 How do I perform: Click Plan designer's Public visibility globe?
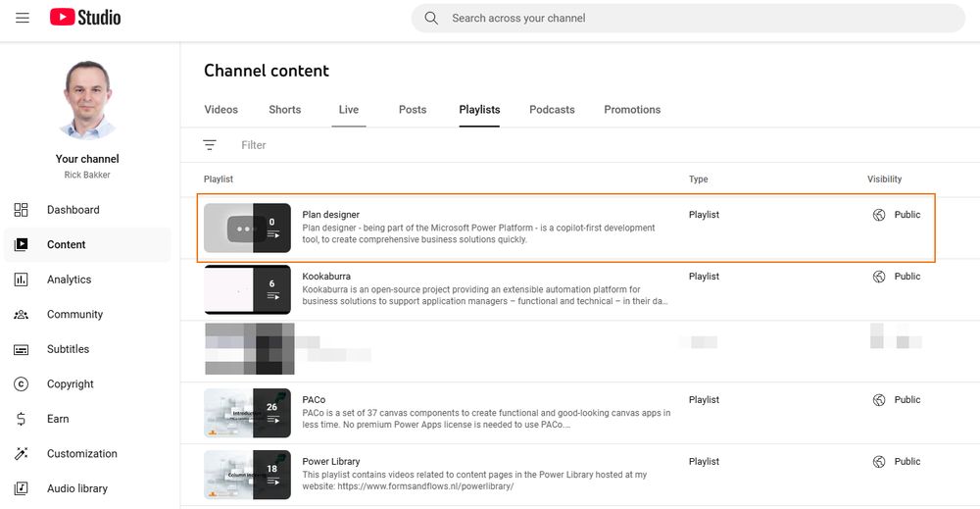click(x=879, y=215)
